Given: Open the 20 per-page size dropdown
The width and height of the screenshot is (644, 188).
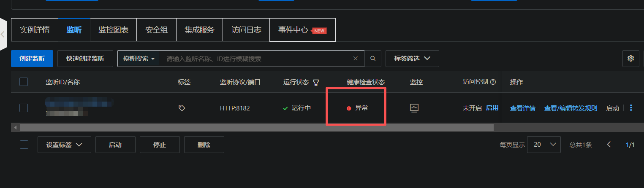Looking at the screenshot, I should [x=545, y=145].
